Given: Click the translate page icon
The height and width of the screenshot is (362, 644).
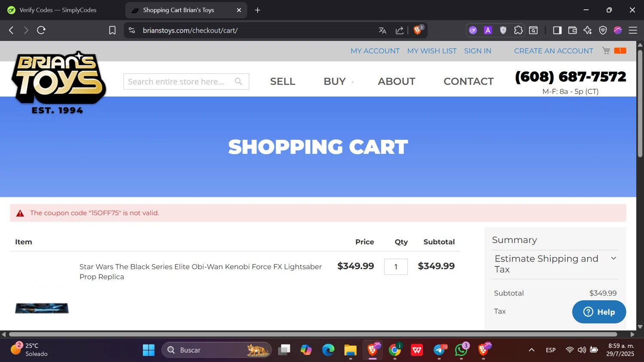Looking at the screenshot, I should click(383, 30).
